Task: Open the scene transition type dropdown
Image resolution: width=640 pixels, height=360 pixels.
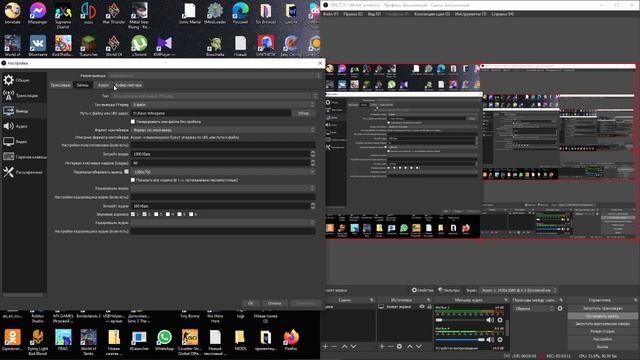Action: 534,309
